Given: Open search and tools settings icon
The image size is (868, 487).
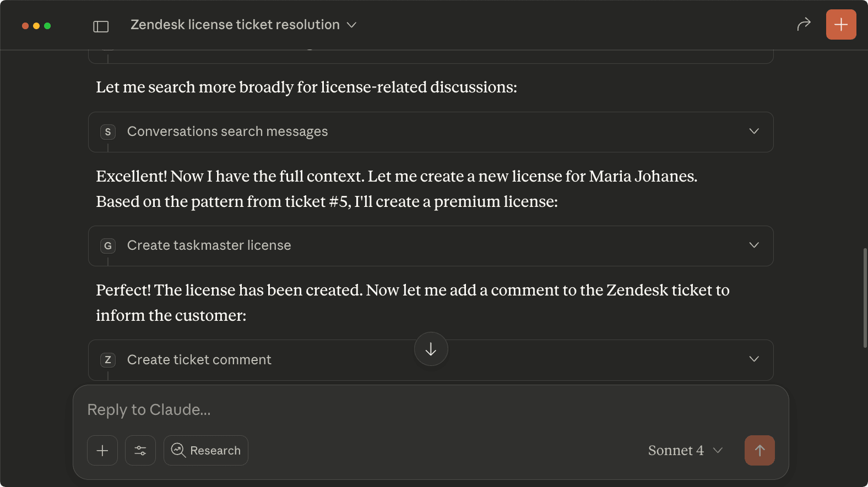Looking at the screenshot, I should tap(140, 450).
